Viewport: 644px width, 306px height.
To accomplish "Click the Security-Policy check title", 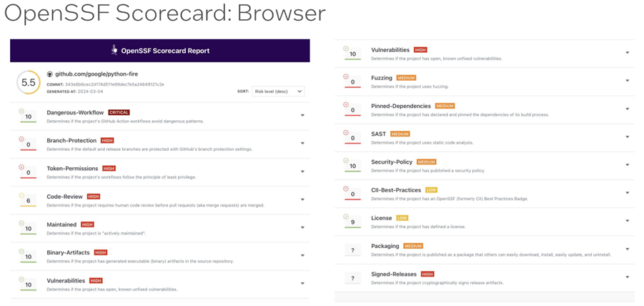I will (392, 162).
